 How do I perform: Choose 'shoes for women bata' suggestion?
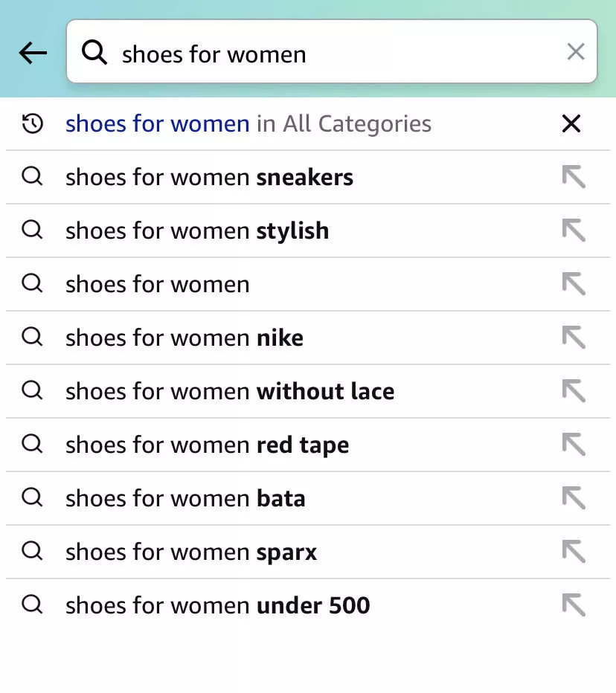185,499
